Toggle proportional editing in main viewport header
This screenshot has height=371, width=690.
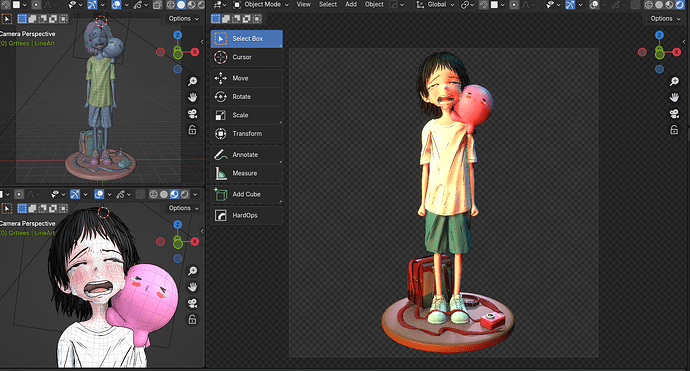pyautogui.click(x=514, y=5)
